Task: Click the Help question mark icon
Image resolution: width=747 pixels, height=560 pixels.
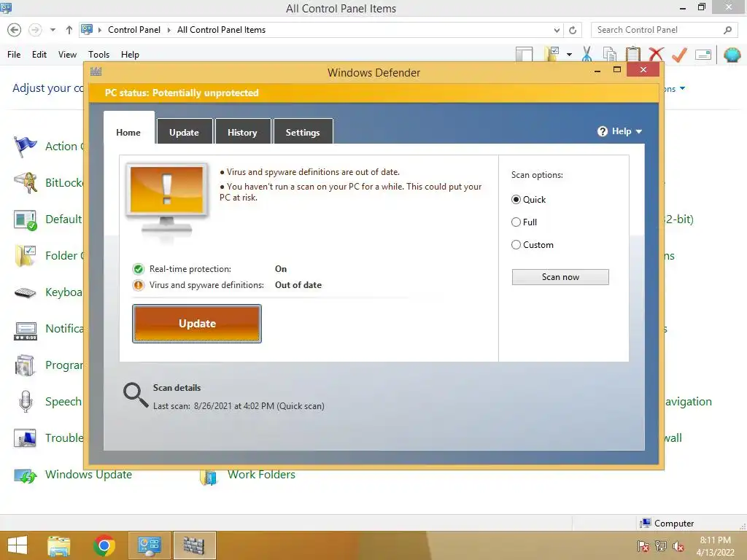Action: point(602,131)
